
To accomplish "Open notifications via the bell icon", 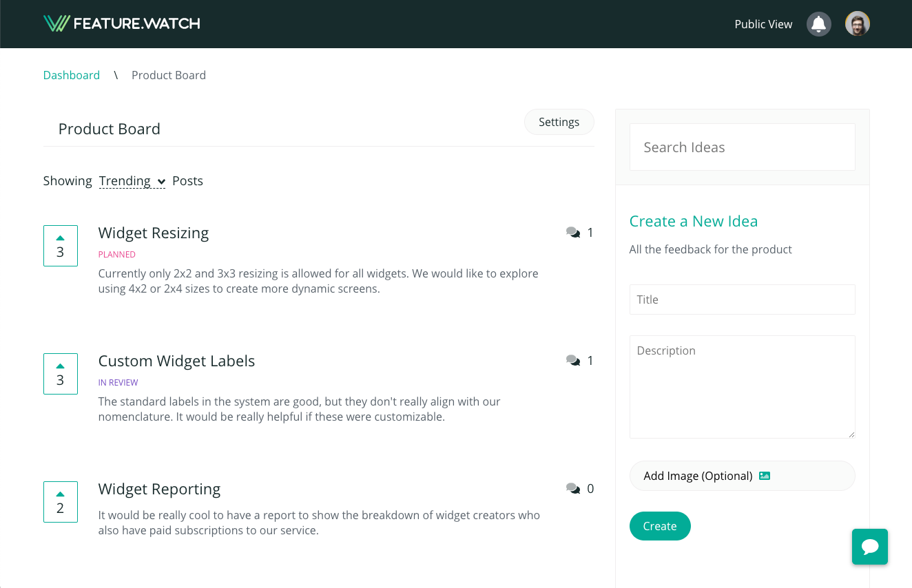I will click(818, 23).
